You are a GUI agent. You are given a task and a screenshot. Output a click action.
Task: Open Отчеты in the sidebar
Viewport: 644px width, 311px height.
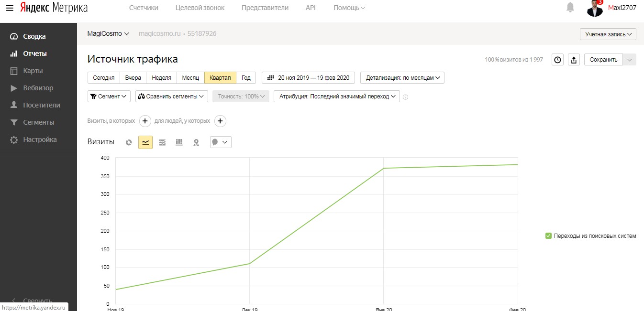click(x=35, y=54)
